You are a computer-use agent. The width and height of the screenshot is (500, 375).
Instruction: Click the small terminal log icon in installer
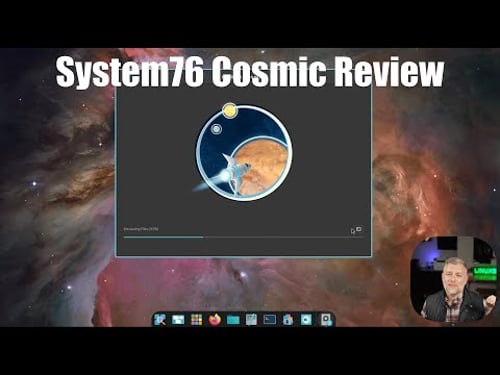click(359, 229)
